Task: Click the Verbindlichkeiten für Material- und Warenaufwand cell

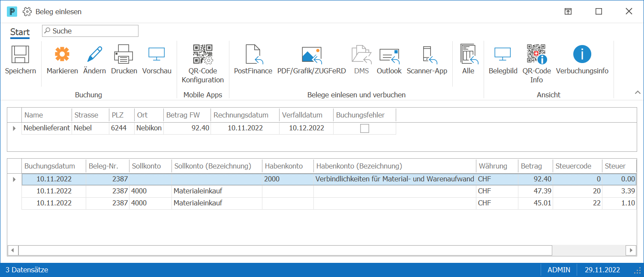Action: 395,179
